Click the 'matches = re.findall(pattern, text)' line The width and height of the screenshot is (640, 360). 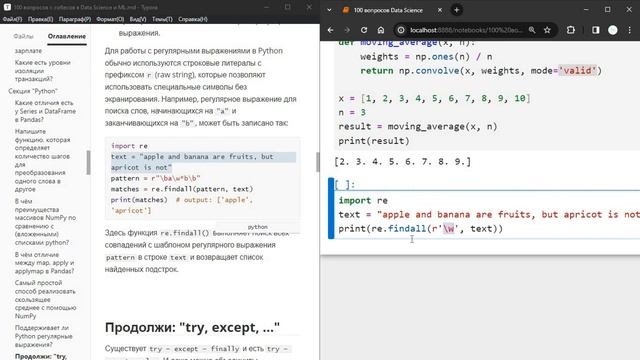click(182, 189)
